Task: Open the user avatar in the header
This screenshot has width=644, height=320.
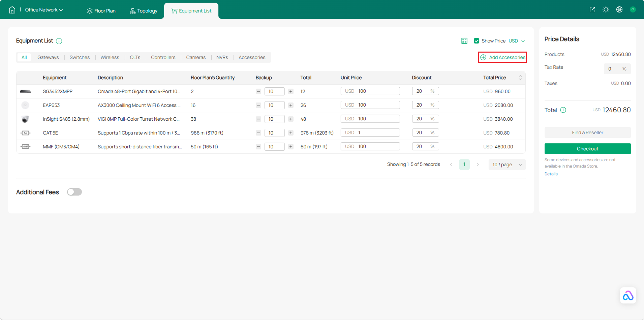Action: coord(633,9)
